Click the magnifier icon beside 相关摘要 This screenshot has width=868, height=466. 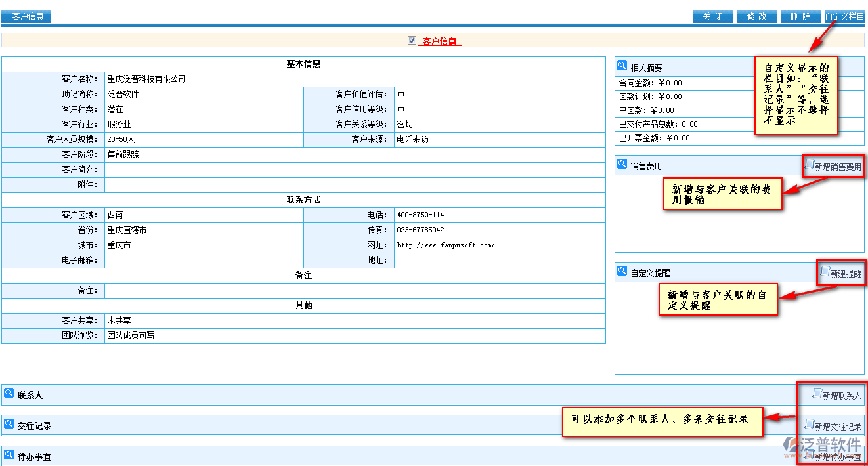tap(622, 66)
